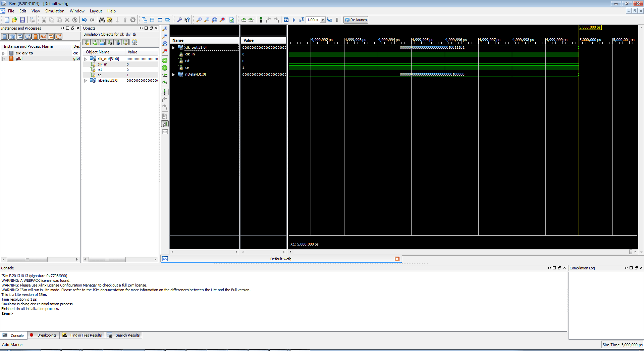Click Swap cursors icon in waveform sidebar
644x351 pixels.
coord(165,116)
